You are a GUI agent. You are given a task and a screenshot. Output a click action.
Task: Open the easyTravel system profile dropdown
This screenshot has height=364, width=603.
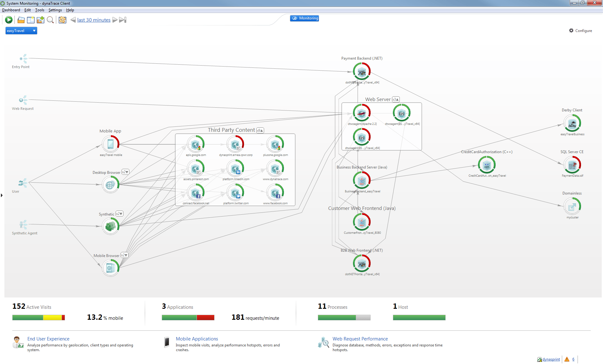21,30
